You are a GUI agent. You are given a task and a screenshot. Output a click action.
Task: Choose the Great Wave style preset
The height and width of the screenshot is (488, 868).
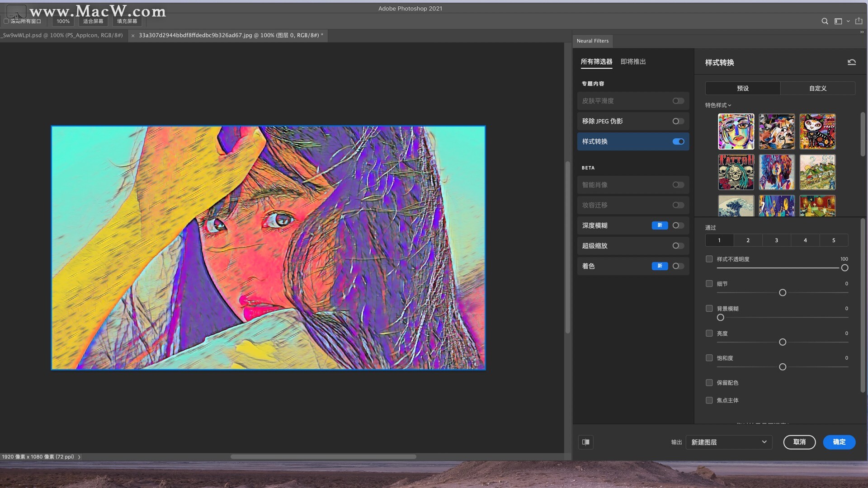[x=736, y=206]
